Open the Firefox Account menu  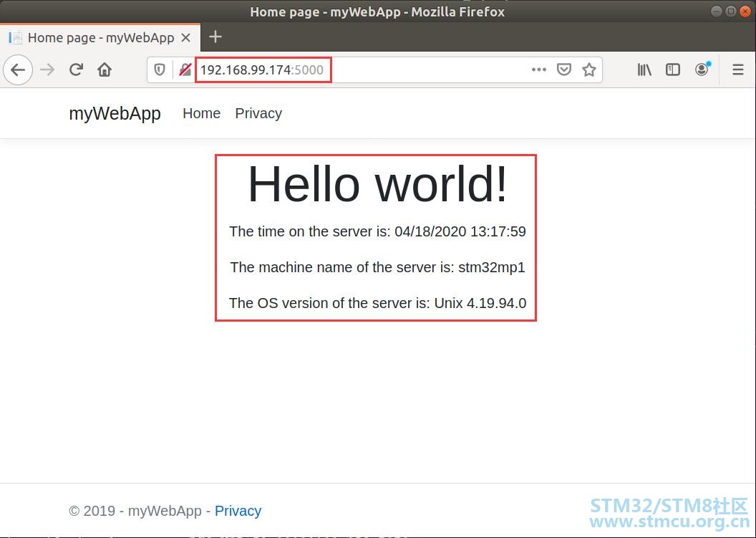coord(702,69)
